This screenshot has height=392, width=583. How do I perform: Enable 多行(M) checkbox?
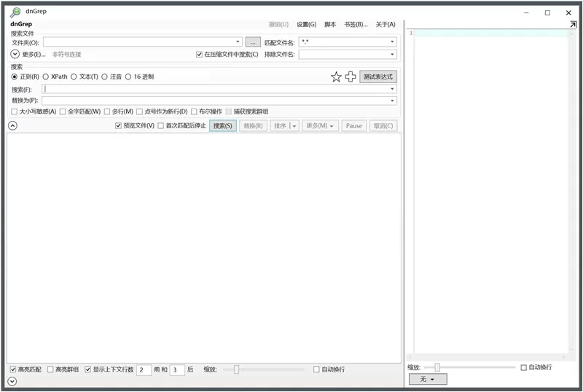[x=107, y=111]
